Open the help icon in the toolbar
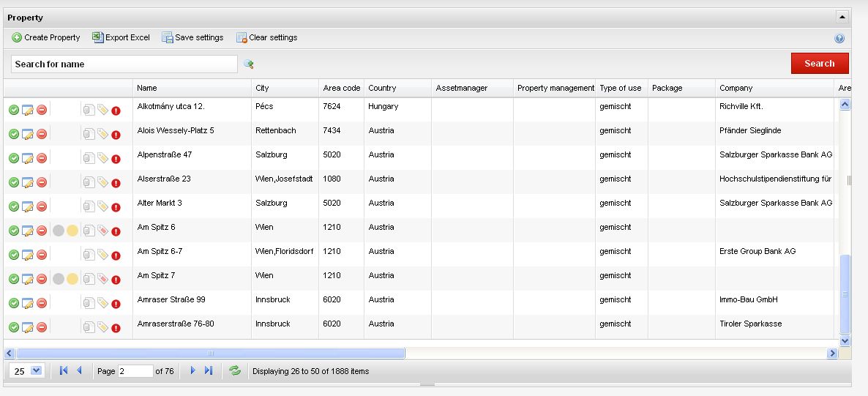The height and width of the screenshot is (396, 868). click(x=839, y=38)
